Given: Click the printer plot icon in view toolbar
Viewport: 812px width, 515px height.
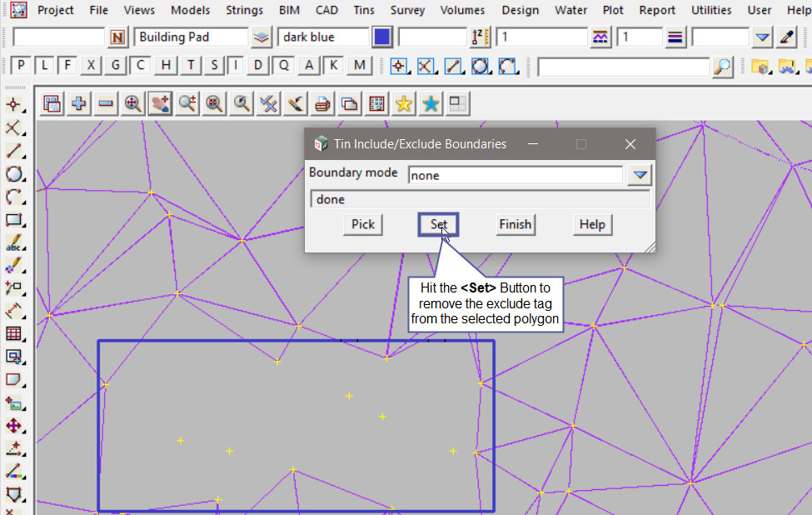Looking at the screenshot, I should 322,104.
